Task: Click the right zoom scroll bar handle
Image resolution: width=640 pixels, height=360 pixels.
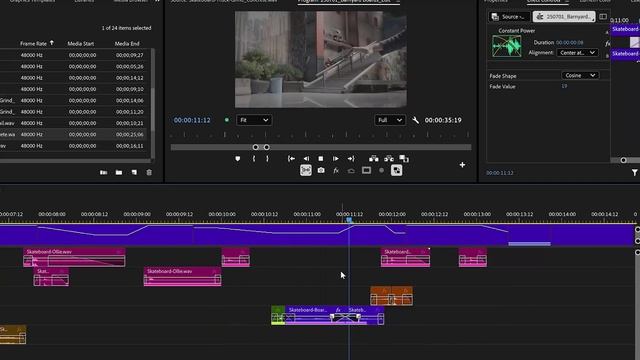Action: [267, 147]
